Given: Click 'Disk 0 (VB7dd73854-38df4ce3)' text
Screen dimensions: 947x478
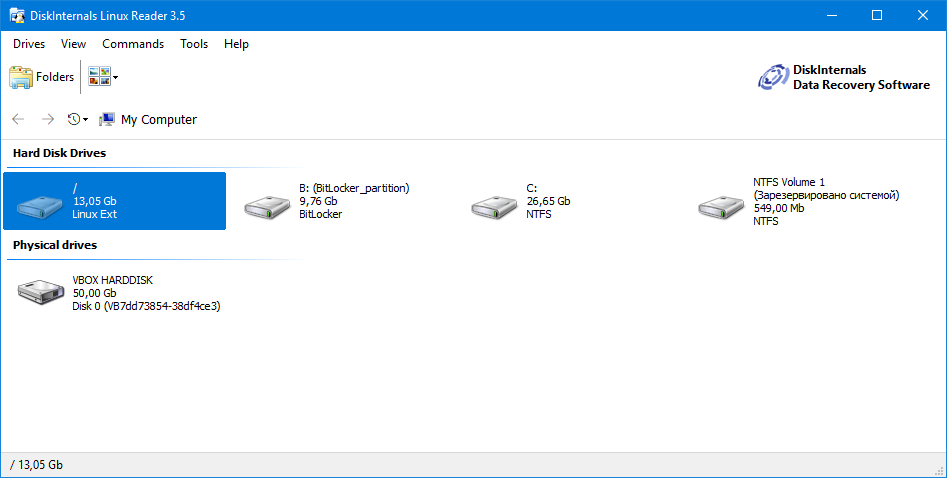Looking at the screenshot, I should coord(146,306).
